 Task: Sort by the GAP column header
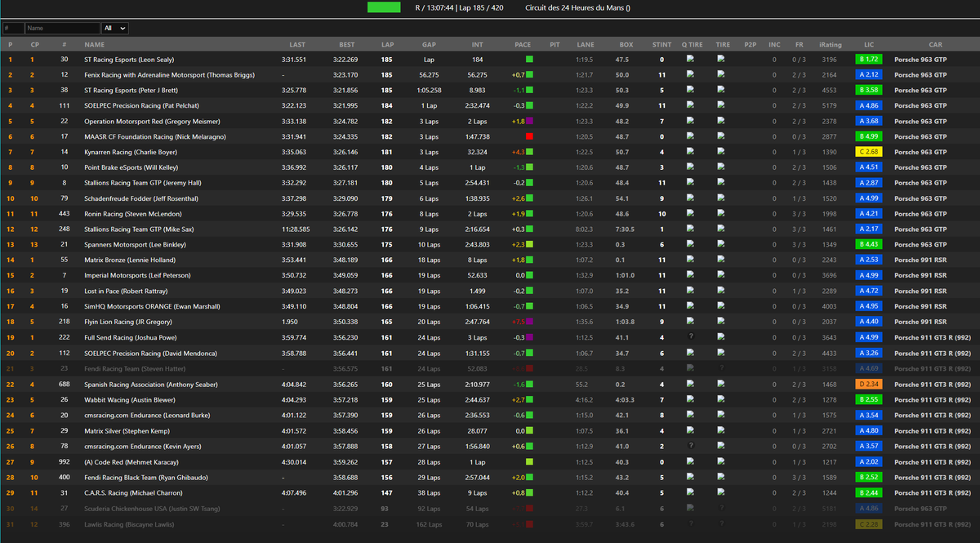coord(429,44)
